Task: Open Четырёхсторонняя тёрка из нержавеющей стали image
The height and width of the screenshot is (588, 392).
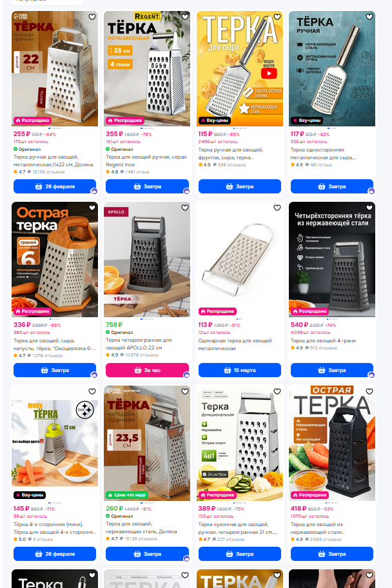Action: [332, 259]
